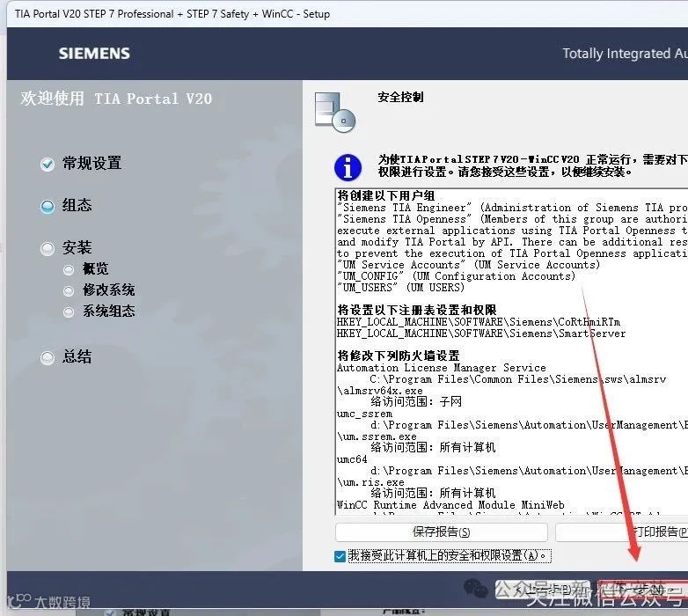Click the \almsrv64x.exe line
Image resolution: width=688 pixels, height=616 pixels.
point(380,391)
